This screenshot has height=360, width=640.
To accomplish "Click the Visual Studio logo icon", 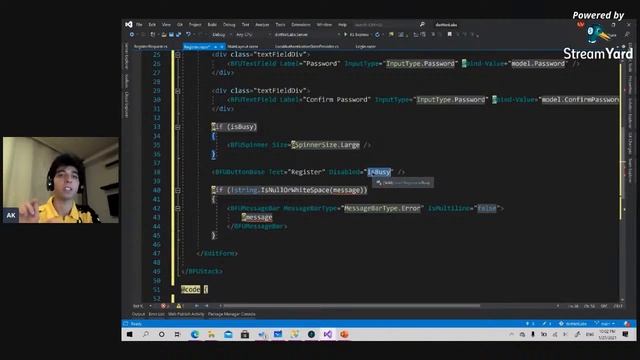I will point(129,24).
